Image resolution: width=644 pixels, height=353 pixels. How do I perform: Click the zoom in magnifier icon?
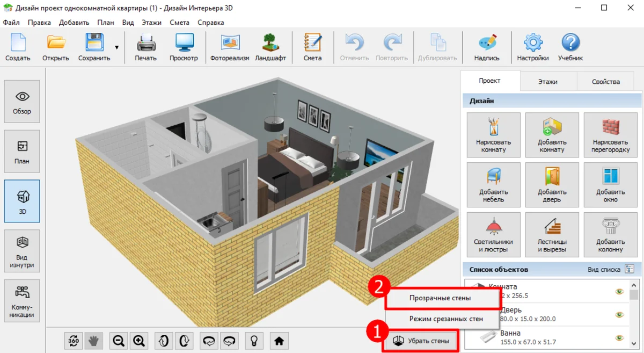point(139,340)
